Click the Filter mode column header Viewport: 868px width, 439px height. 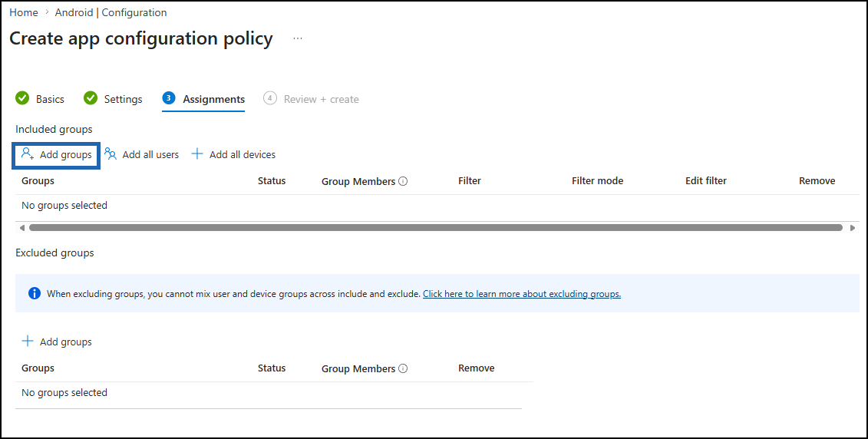point(597,181)
